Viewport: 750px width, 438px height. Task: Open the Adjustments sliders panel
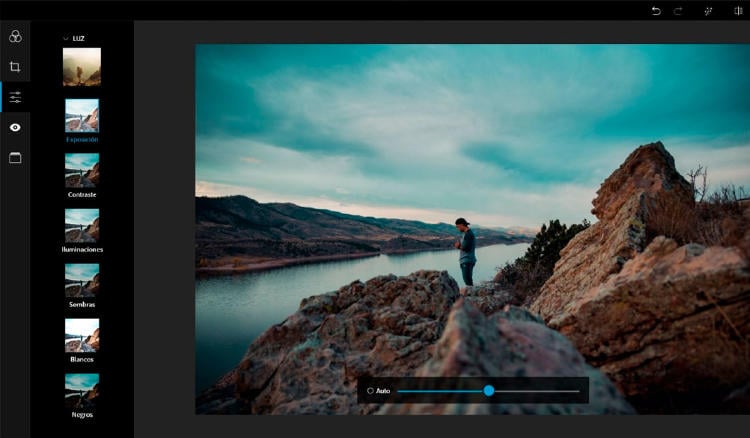point(15,97)
